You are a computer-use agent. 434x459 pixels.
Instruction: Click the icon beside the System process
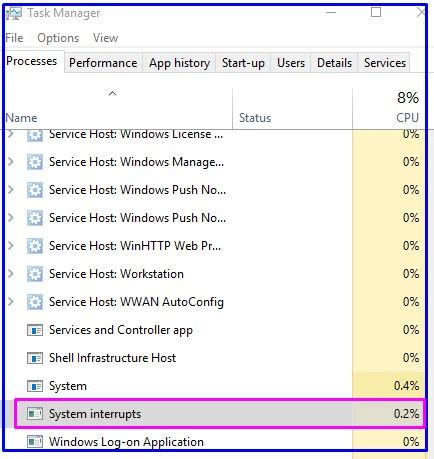[x=35, y=386]
